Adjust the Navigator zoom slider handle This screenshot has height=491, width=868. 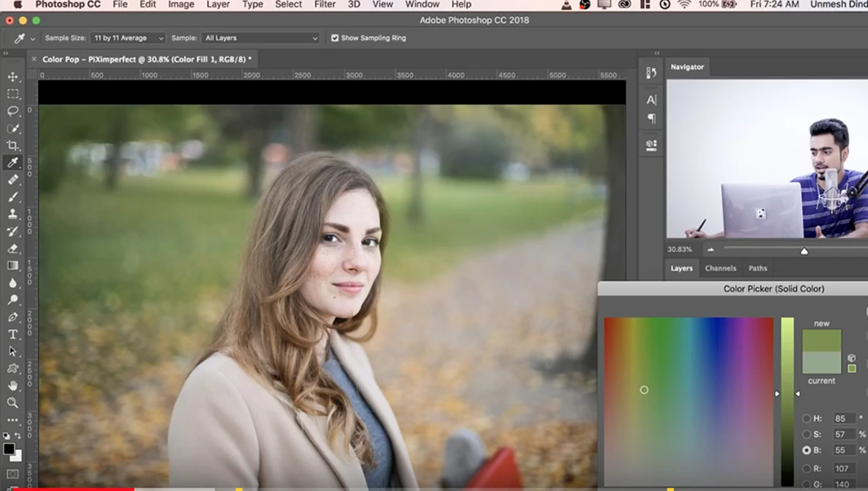(804, 251)
